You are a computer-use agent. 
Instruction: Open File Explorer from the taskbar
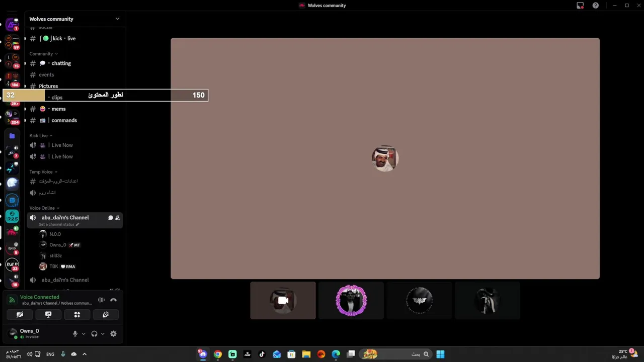[x=306, y=354]
